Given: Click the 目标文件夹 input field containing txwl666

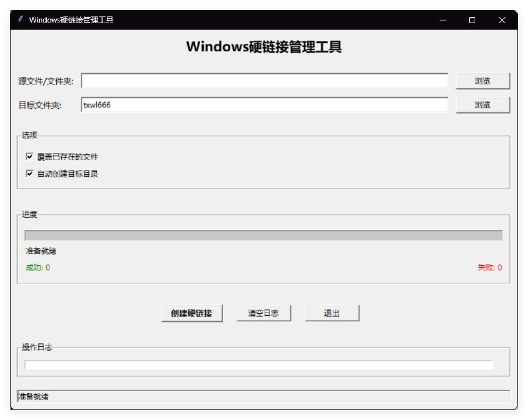Looking at the screenshot, I should point(265,105).
